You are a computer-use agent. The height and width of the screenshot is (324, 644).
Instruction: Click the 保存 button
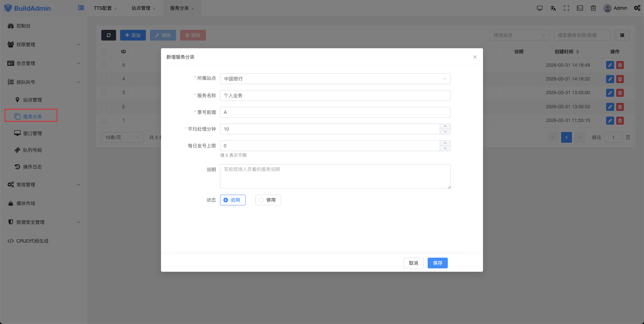438,263
